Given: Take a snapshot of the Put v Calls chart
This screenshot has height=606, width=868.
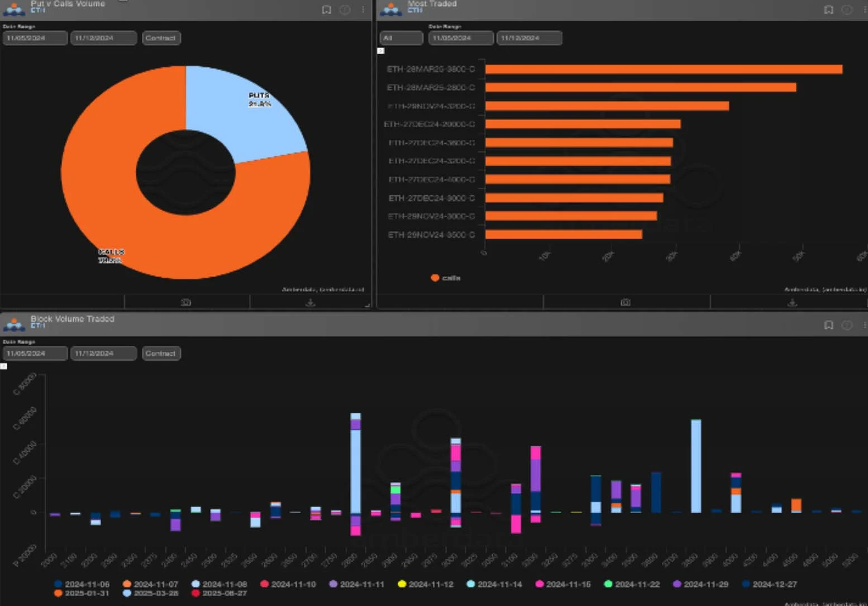Looking at the screenshot, I should click(187, 302).
